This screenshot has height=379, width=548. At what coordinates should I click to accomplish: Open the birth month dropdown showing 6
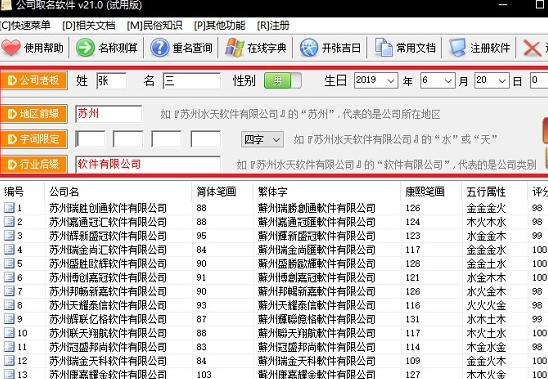[x=438, y=80]
